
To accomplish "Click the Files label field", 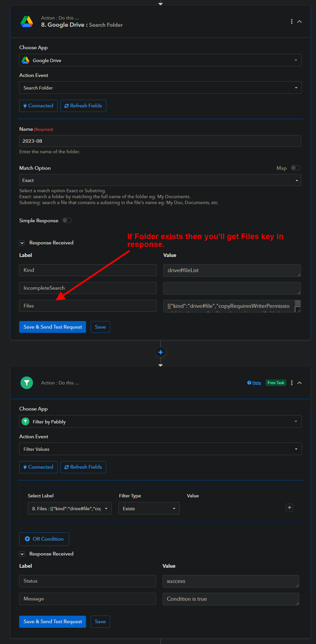I will click(88, 306).
